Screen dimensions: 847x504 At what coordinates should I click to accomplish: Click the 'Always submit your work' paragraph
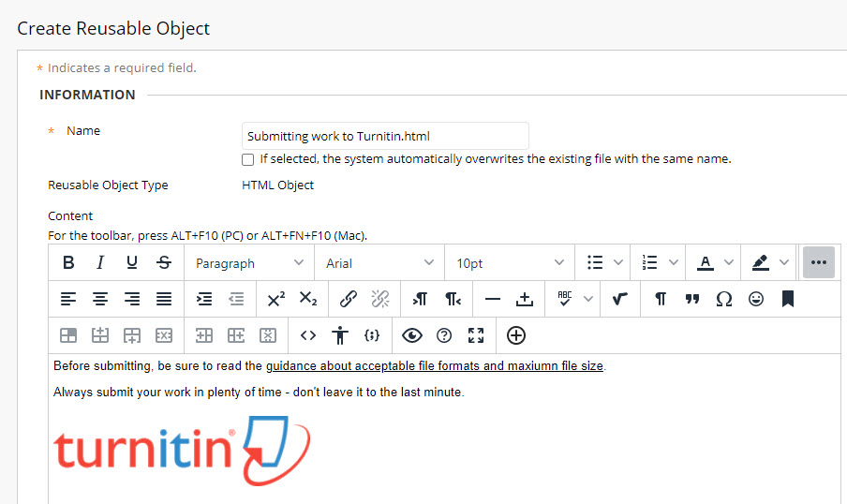pos(259,393)
